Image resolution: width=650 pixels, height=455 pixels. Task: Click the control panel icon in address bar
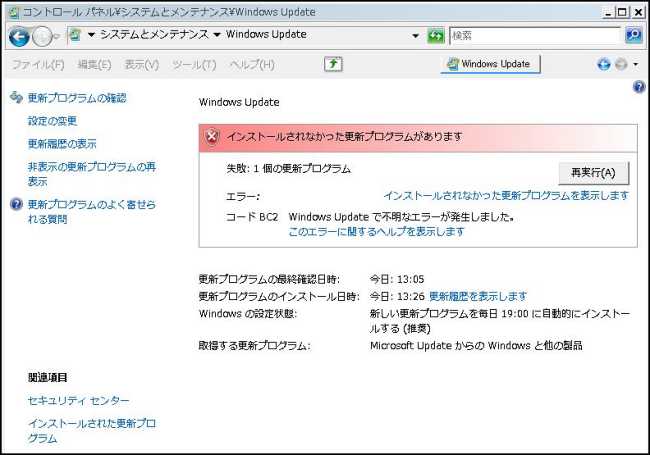pyautogui.click(x=75, y=35)
